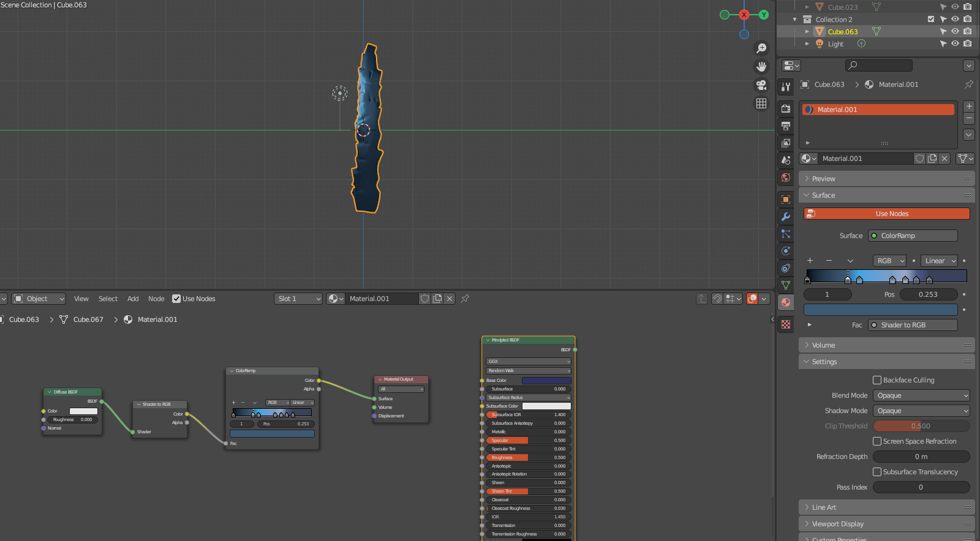Image resolution: width=980 pixels, height=541 pixels.
Task: Open the Output properties tab
Action: [x=786, y=126]
